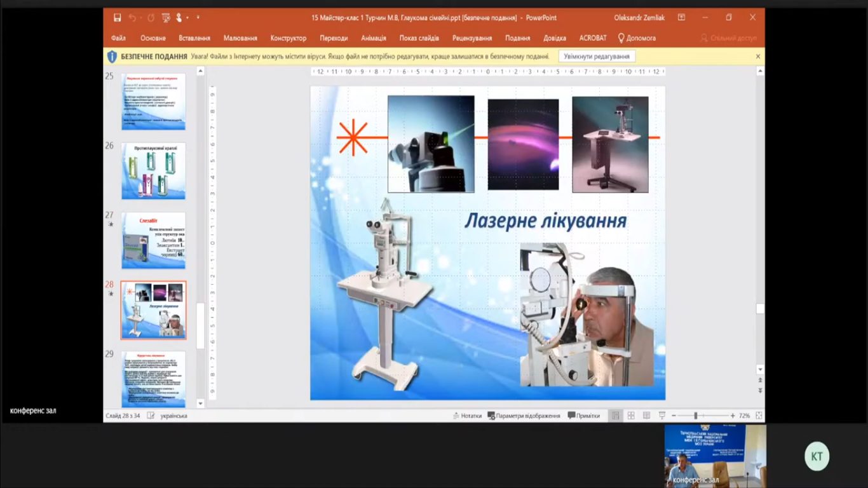This screenshot has width=868, height=488.
Task: Launch Slide Show from the status bar icon
Action: point(662,416)
